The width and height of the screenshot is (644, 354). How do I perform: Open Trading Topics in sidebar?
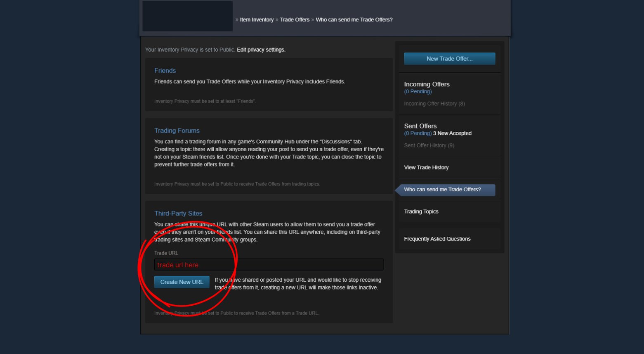421,211
